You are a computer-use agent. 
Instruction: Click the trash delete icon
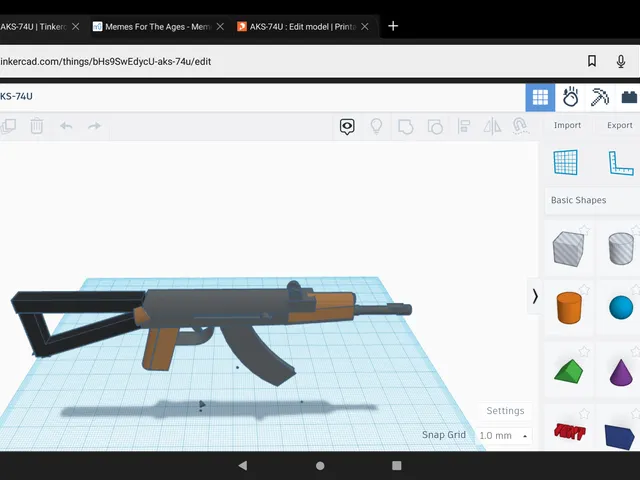tap(37, 126)
